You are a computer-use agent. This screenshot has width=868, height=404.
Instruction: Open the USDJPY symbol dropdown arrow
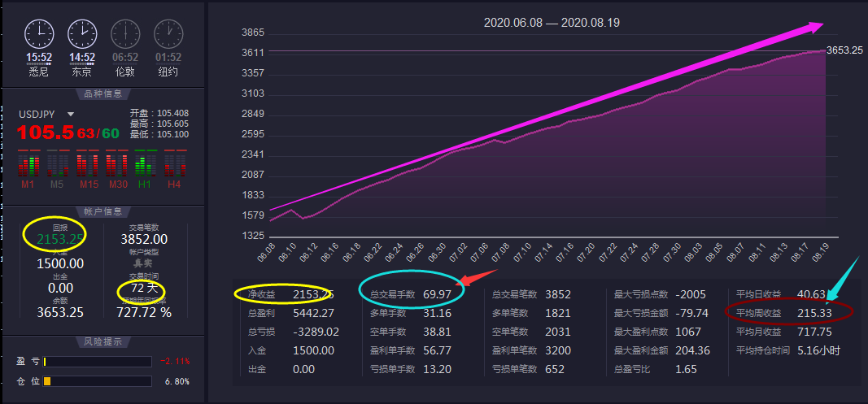click(x=71, y=115)
